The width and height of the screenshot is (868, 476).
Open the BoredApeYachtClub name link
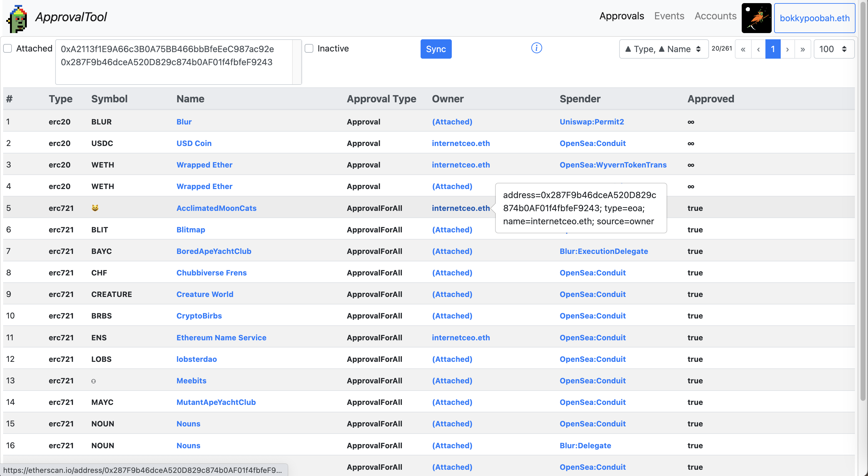[x=214, y=251]
